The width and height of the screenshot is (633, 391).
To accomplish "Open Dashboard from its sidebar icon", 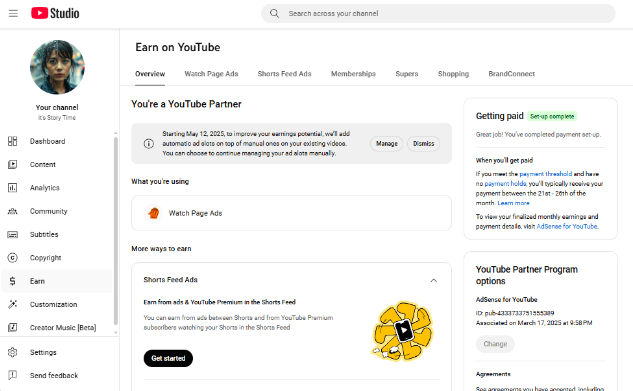I will [13, 141].
